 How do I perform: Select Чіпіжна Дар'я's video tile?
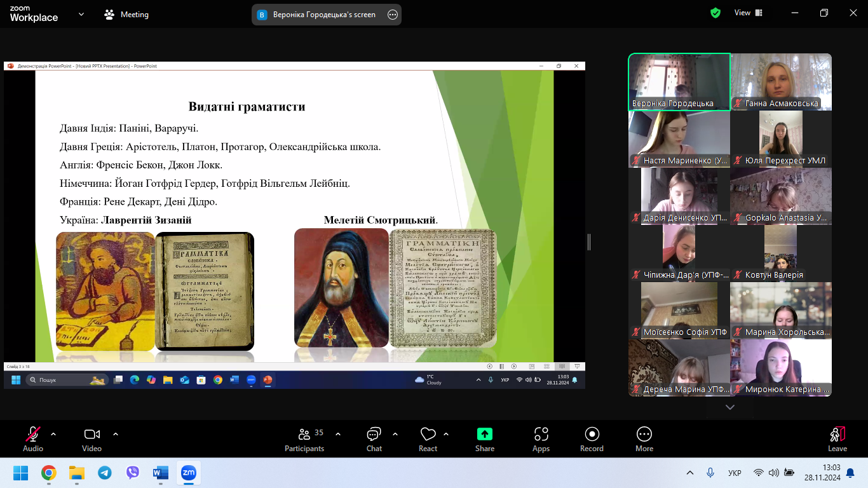[679, 254]
